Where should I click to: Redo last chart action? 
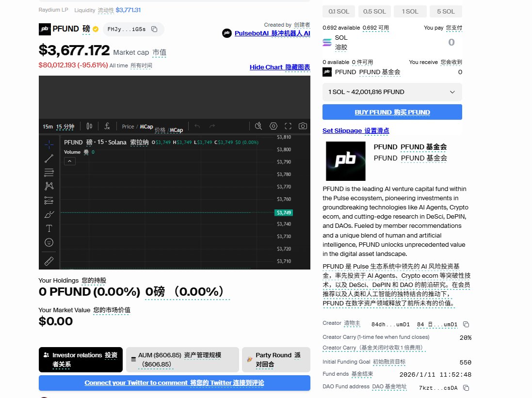(x=212, y=126)
